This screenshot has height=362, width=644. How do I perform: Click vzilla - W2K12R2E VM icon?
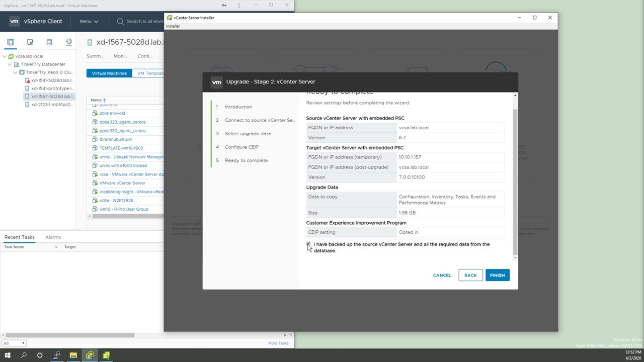point(95,200)
